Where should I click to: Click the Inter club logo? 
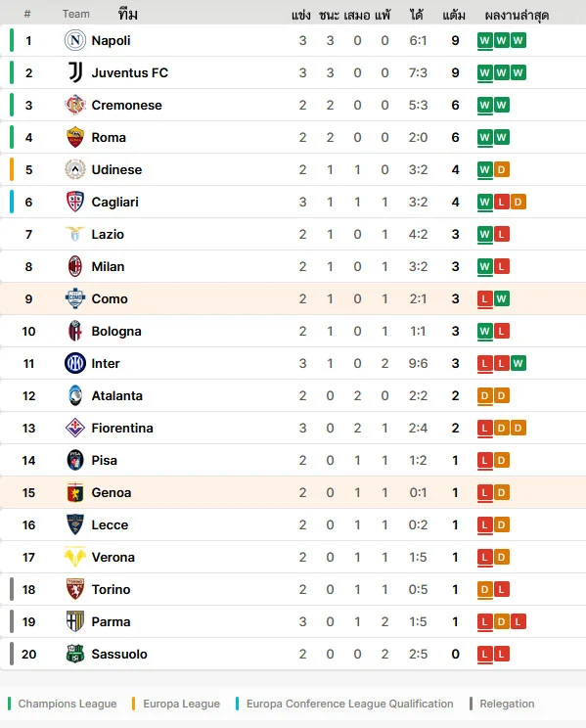pos(74,364)
